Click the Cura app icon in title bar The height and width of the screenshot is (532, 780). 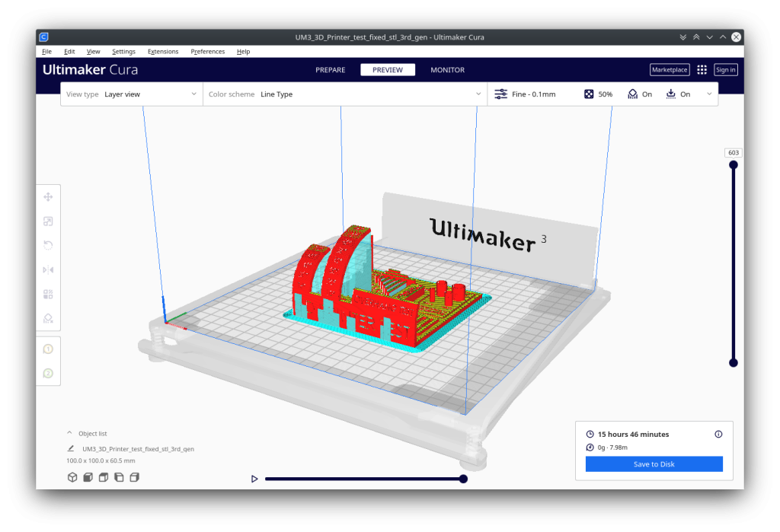pyautogui.click(x=43, y=37)
